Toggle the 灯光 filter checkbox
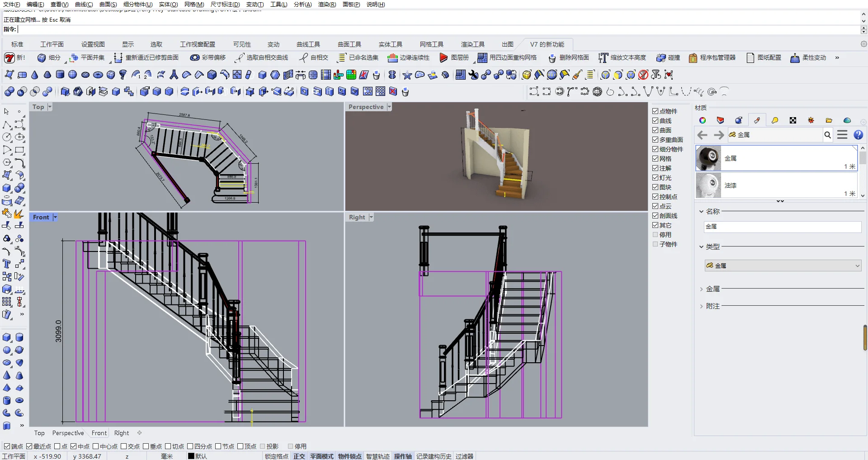The height and width of the screenshot is (460, 868). pos(655,178)
